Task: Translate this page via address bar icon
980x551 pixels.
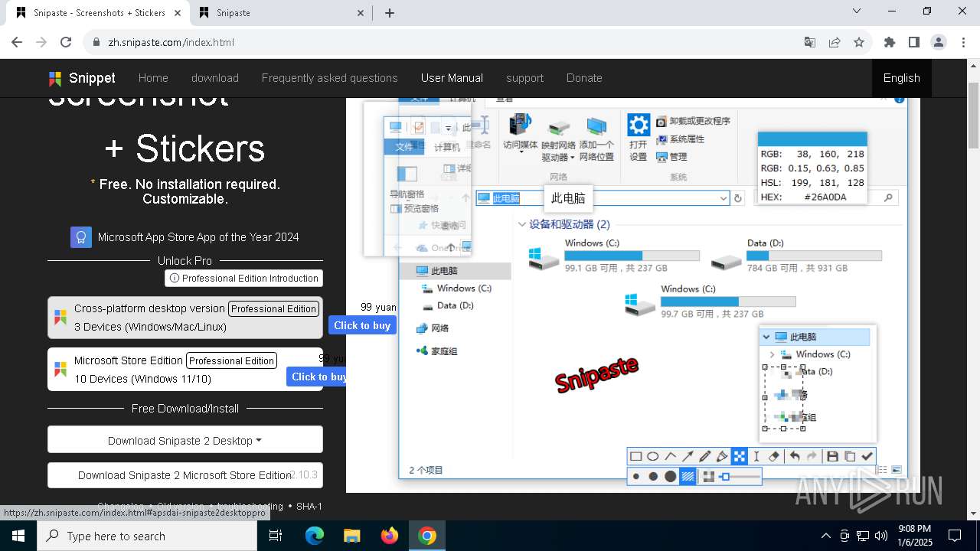Action: pyautogui.click(x=810, y=42)
